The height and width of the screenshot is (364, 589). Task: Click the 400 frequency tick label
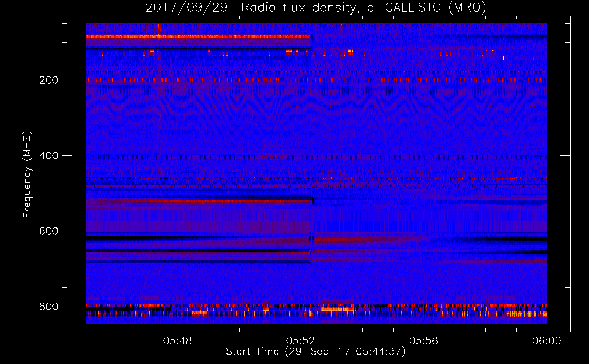coord(49,155)
